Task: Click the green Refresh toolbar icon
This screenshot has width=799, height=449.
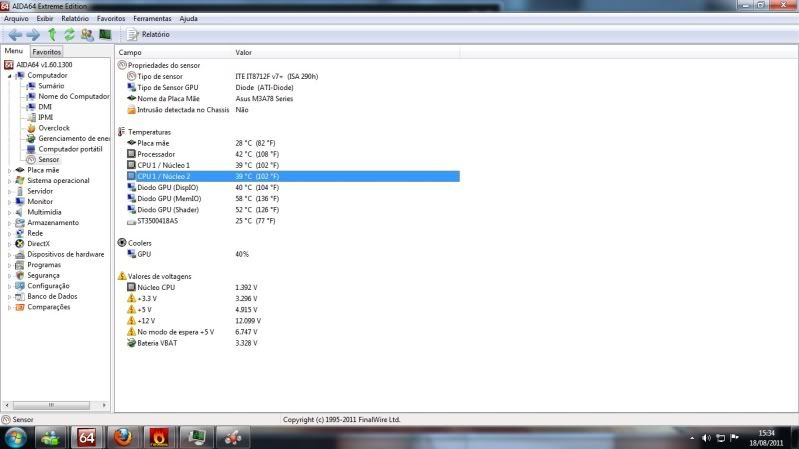Action: click(x=69, y=34)
